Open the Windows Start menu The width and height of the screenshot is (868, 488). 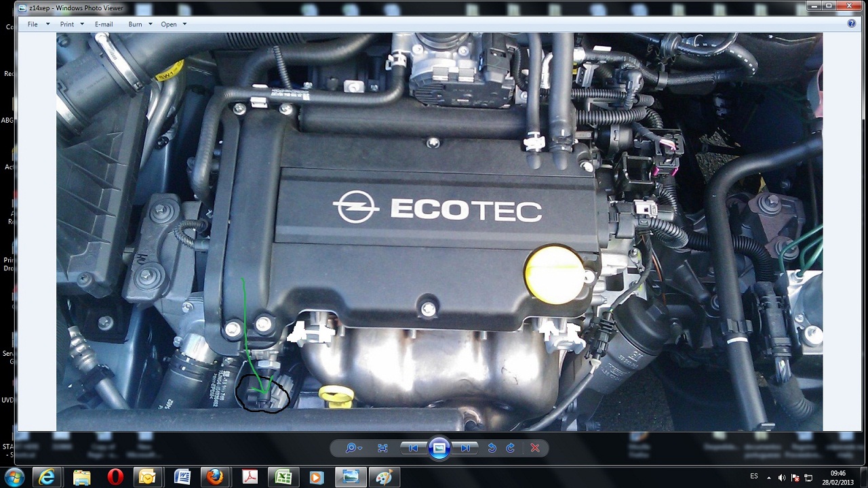click(x=14, y=477)
